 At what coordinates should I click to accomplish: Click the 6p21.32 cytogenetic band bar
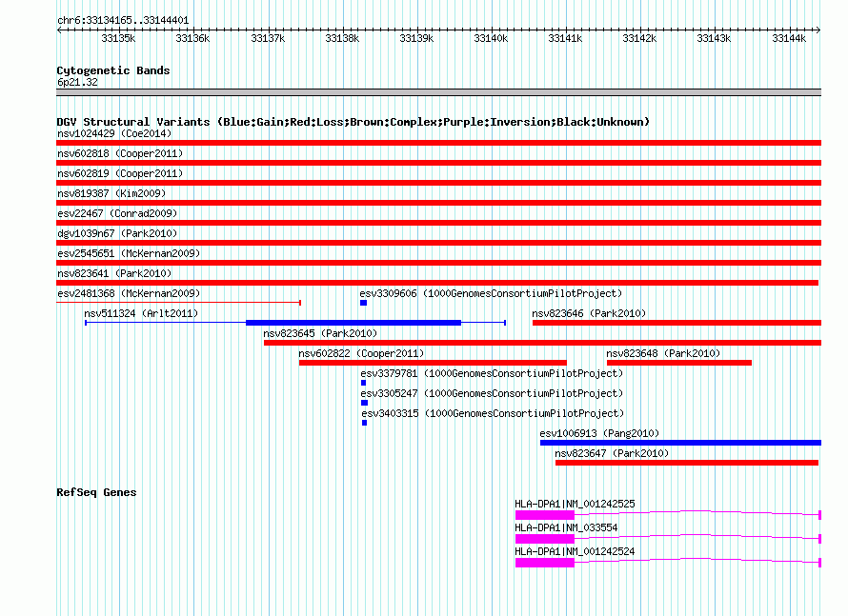[438, 92]
